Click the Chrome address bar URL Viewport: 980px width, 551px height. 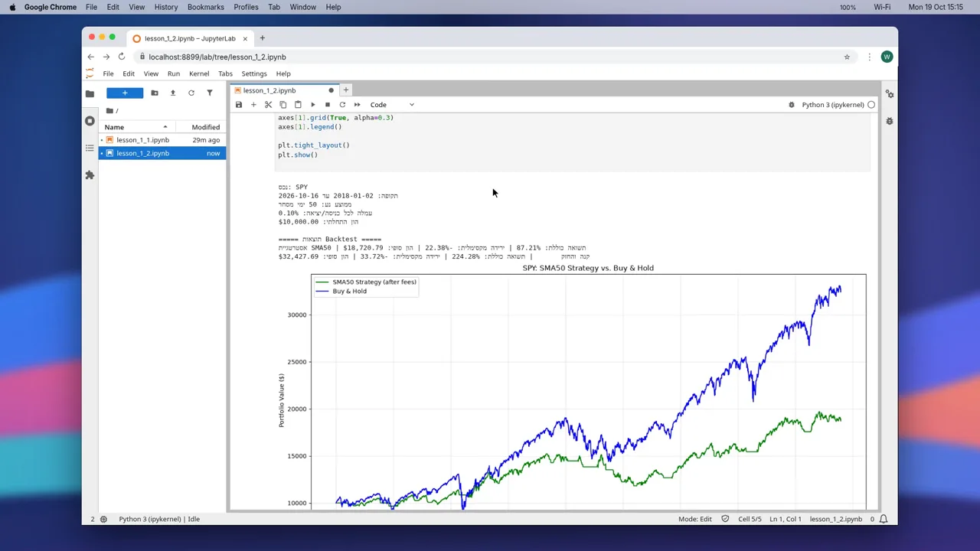(x=217, y=57)
